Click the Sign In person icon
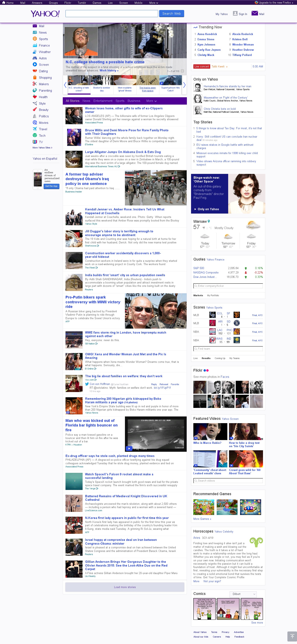The image size is (297, 644). (235, 14)
